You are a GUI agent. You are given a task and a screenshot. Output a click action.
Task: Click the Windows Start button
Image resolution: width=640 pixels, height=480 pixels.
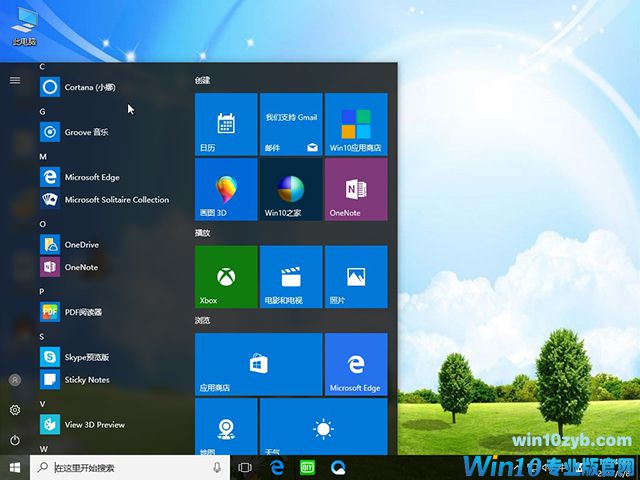coord(15,467)
